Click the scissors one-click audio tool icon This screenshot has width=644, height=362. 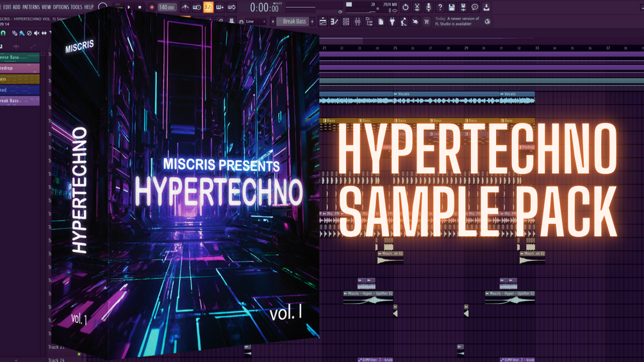[417, 7]
